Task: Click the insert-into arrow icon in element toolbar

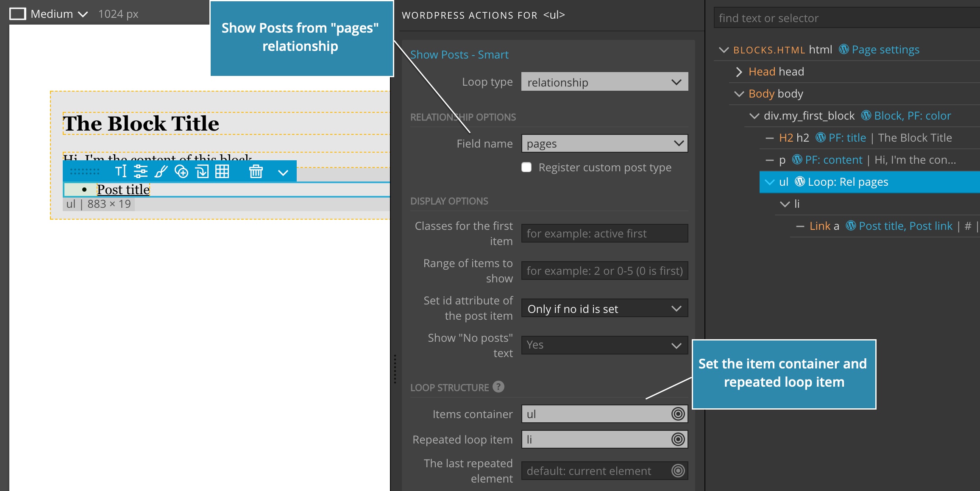Action: click(202, 172)
